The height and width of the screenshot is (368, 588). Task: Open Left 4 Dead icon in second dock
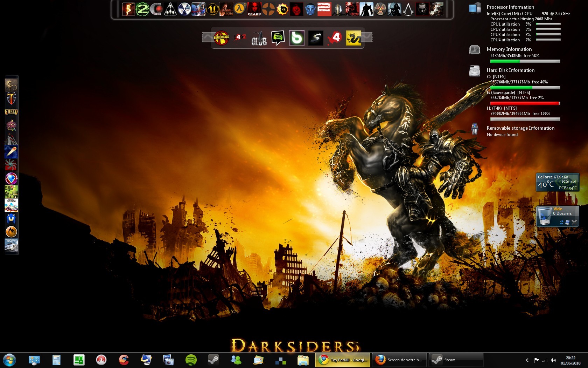[335, 38]
